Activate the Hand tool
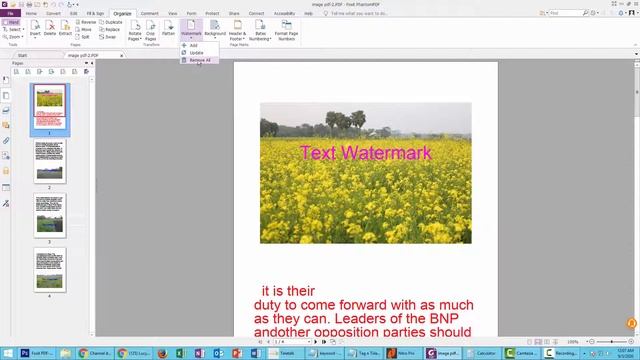This screenshot has height=360, width=640. pos(11,22)
